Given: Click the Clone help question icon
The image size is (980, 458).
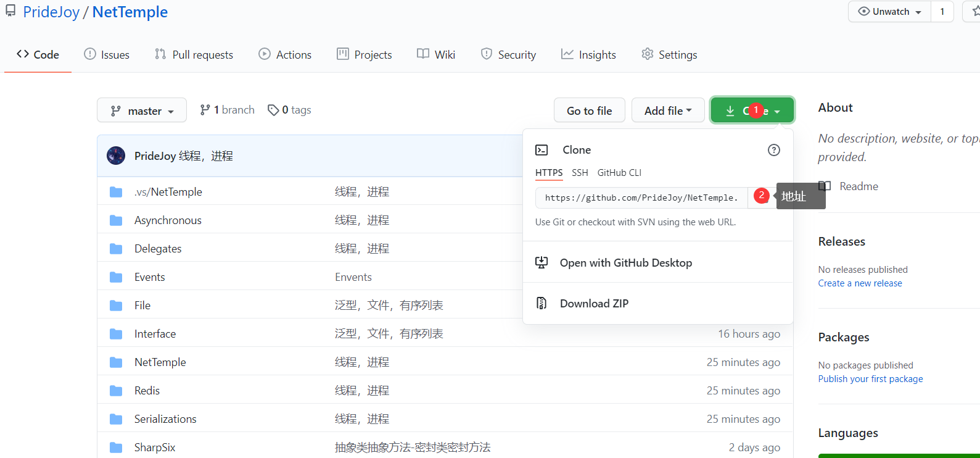Looking at the screenshot, I should pos(774,150).
